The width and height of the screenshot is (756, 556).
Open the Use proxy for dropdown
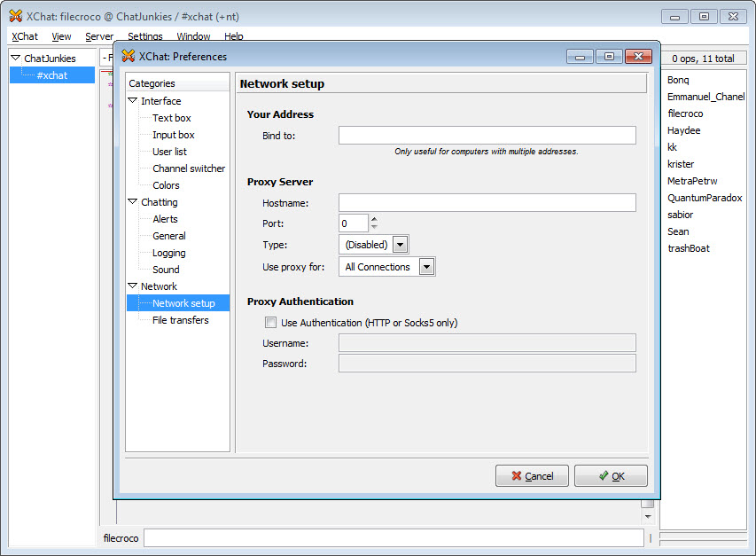[426, 267]
